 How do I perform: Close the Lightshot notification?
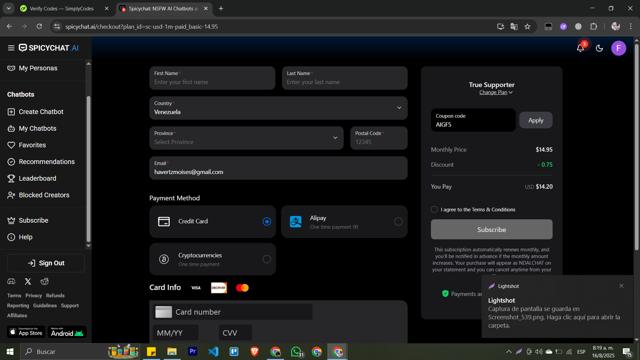(621, 286)
